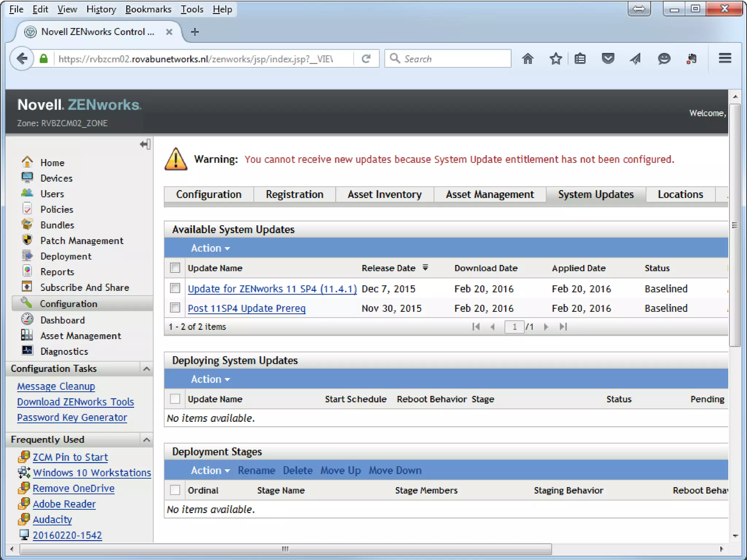The width and height of the screenshot is (747, 560).
Task: Open the Hello chat smiley icon
Action: [x=664, y=59]
